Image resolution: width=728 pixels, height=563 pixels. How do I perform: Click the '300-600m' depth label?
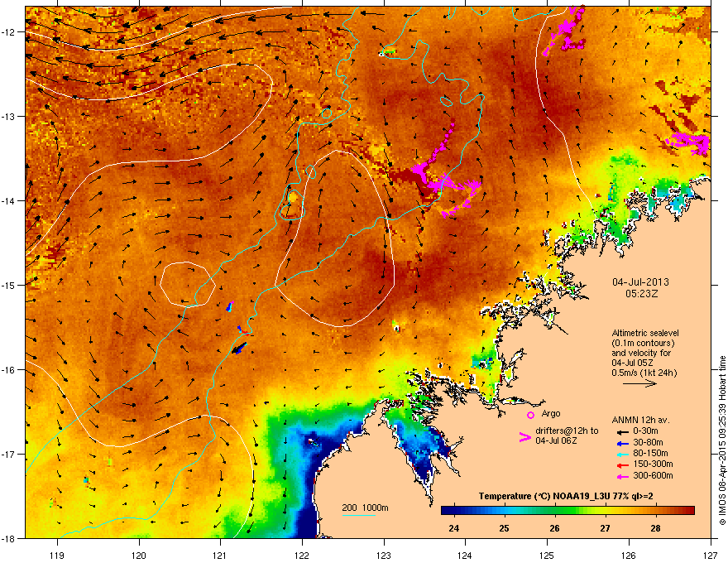click(653, 475)
